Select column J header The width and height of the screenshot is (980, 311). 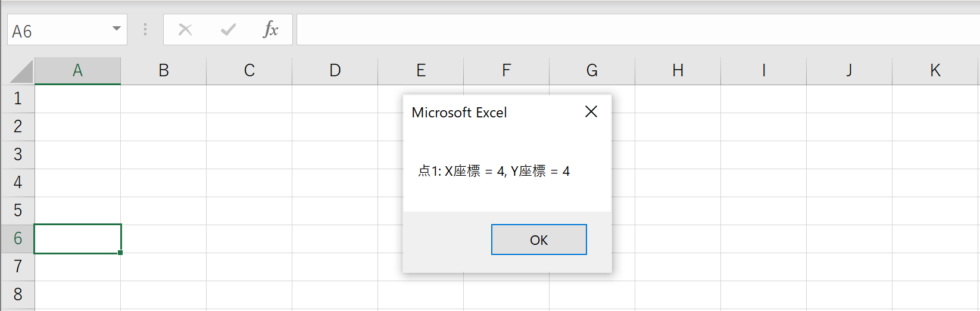pyautogui.click(x=850, y=71)
